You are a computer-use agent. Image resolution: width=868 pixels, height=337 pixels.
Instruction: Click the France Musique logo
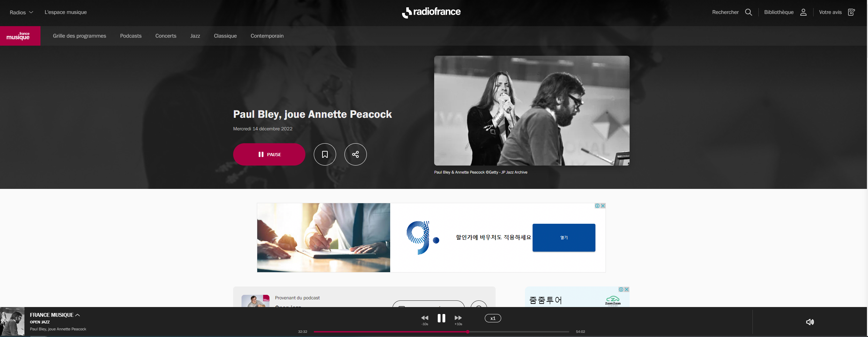[20, 36]
